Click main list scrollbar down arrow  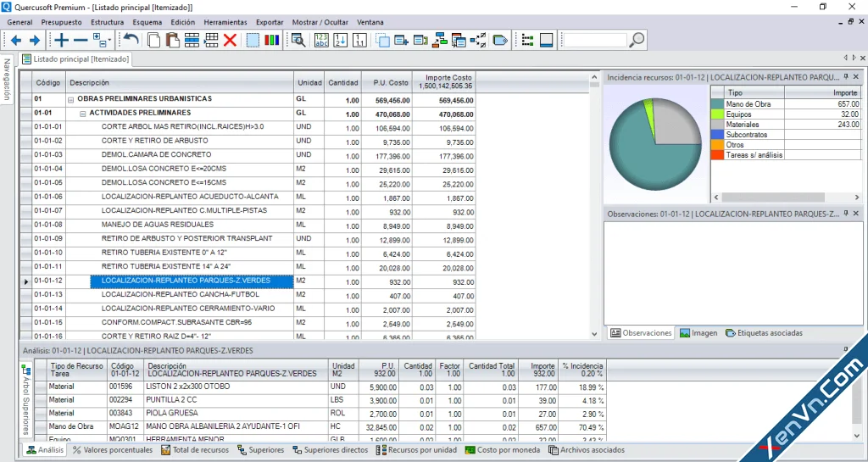click(594, 334)
